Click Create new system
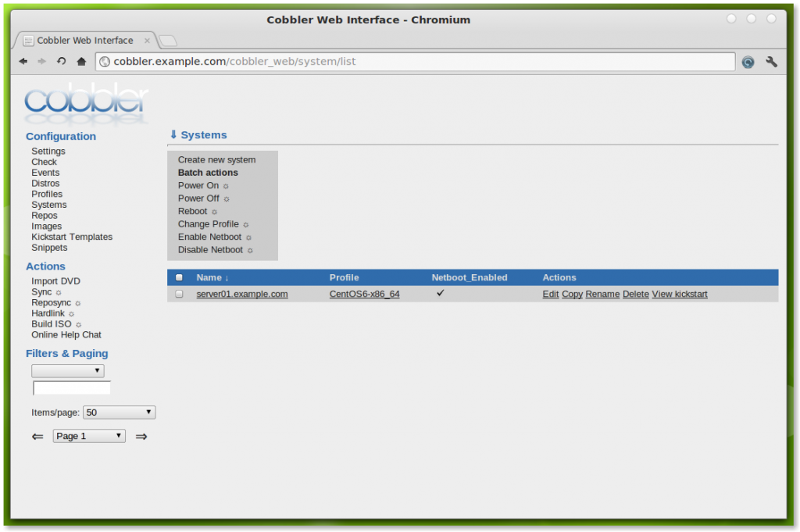The width and height of the screenshot is (800, 532). tap(216, 159)
